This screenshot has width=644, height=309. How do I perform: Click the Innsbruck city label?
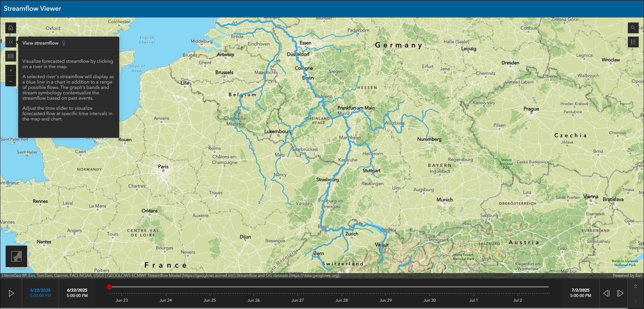(439, 240)
